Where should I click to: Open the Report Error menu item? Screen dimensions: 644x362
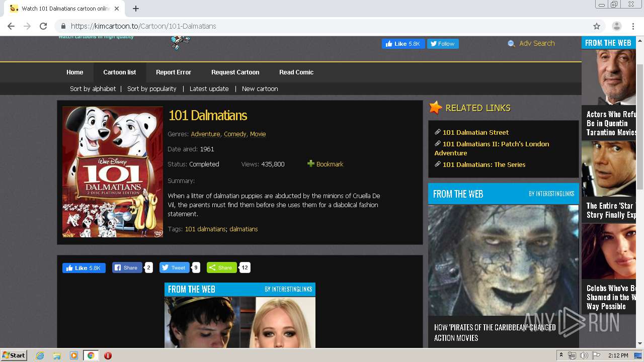pyautogui.click(x=174, y=72)
